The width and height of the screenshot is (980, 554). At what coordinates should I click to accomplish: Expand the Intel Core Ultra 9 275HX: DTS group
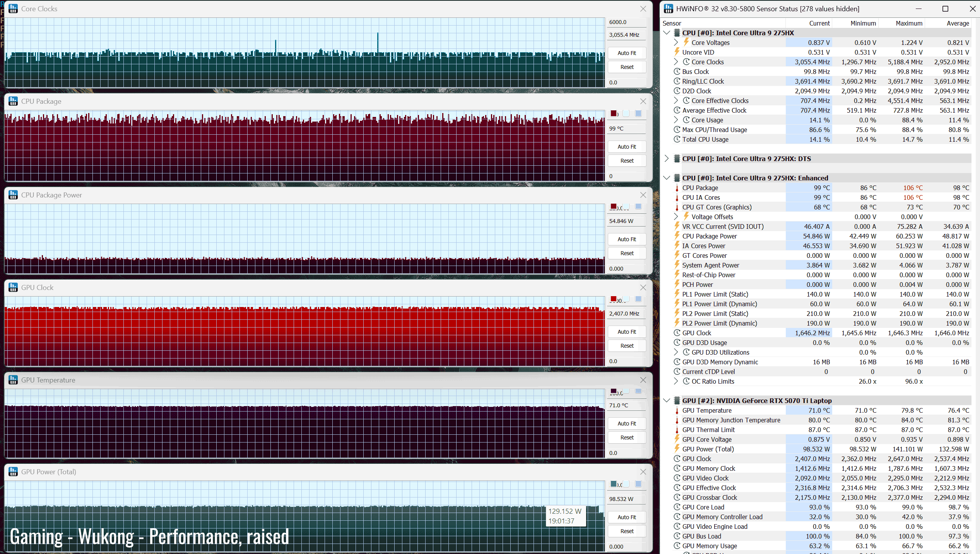(x=666, y=159)
